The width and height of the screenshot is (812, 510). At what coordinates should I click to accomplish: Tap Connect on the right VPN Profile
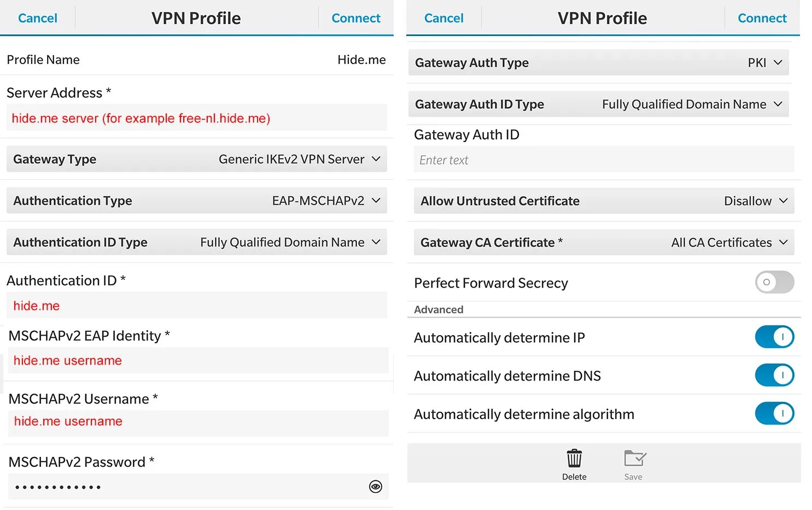point(762,18)
